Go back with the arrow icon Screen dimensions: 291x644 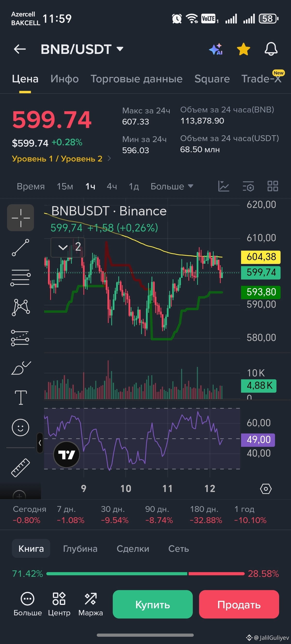[20, 49]
